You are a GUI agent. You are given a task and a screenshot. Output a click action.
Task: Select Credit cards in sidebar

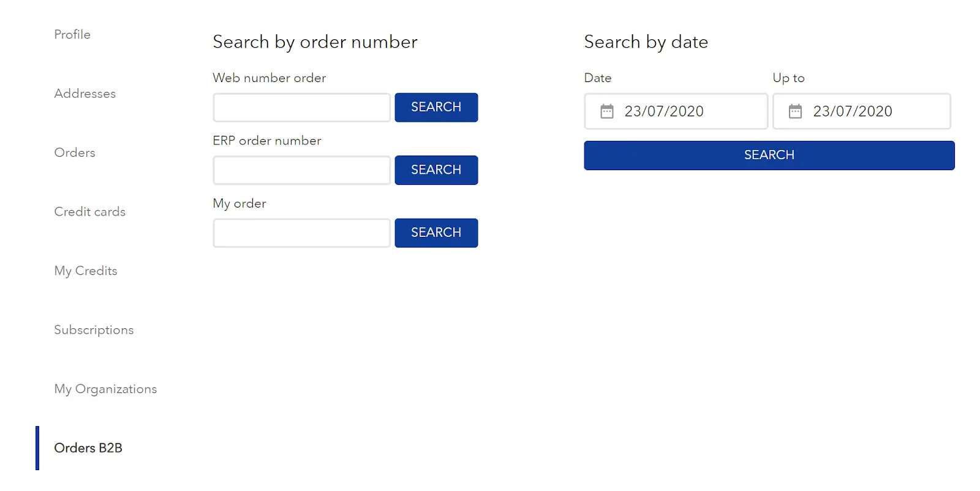point(90,212)
